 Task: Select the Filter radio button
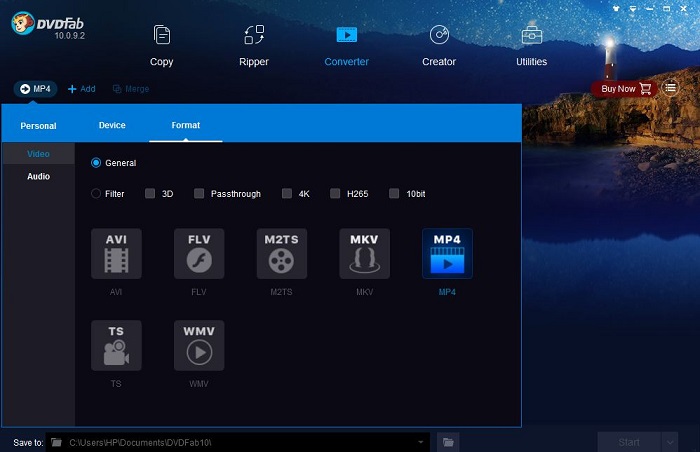click(x=96, y=194)
